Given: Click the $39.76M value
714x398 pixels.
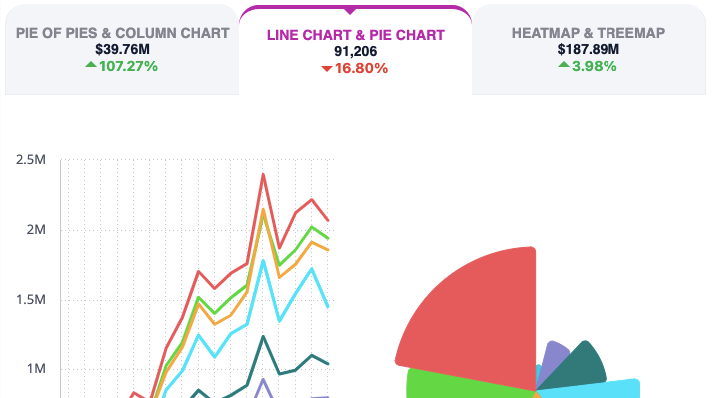Looking at the screenshot, I should coord(122,49).
